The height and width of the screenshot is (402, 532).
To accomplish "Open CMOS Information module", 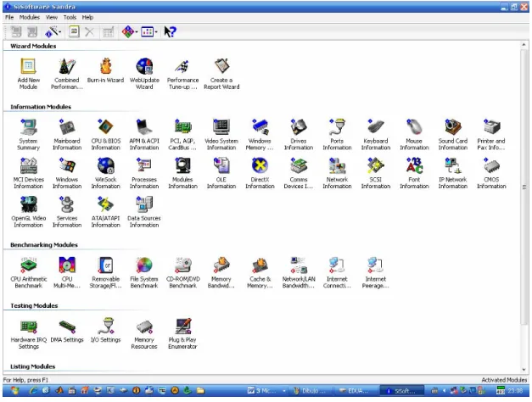I will pyautogui.click(x=491, y=173).
